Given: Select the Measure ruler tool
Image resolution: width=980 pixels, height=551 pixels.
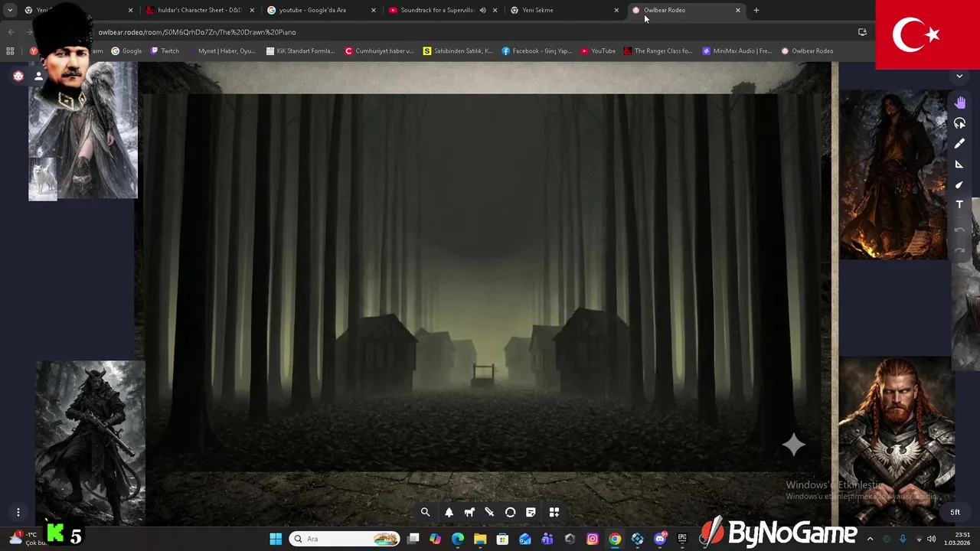Looking at the screenshot, I should [x=960, y=164].
